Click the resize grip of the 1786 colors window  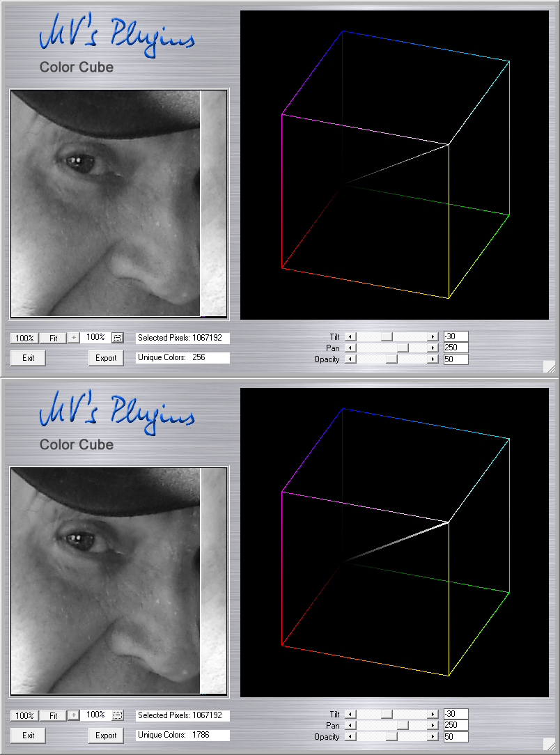(x=550, y=744)
